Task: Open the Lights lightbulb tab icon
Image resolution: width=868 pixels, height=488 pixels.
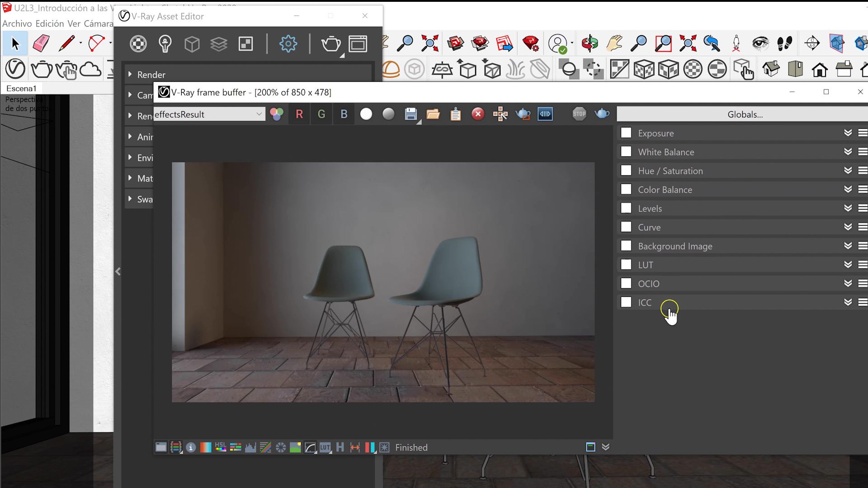Action: [x=165, y=44]
